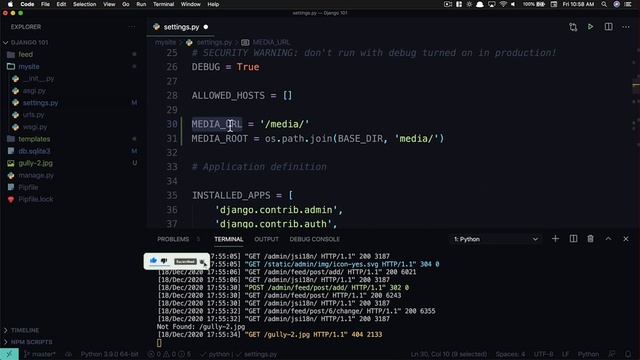Expand the NPM Scripts section

[31, 342]
